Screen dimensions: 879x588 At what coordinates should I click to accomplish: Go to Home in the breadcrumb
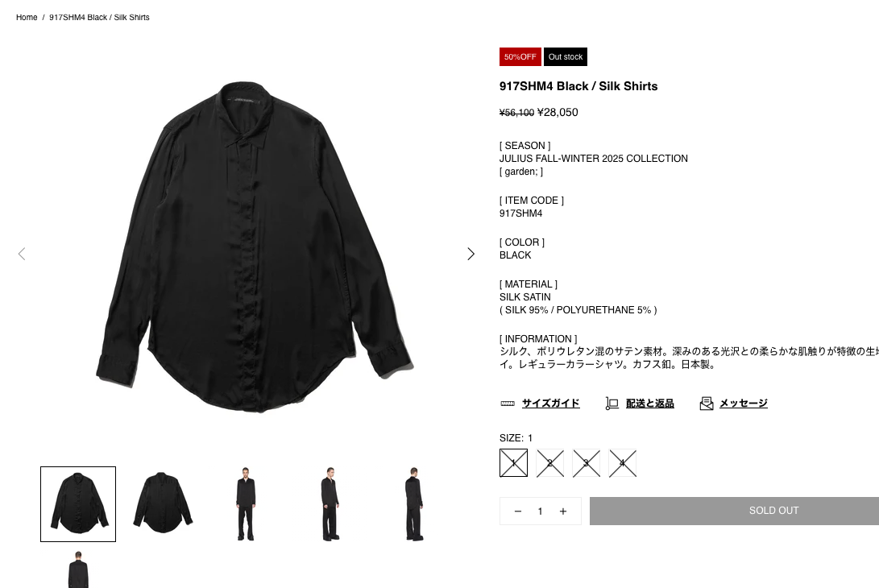point(27,18)
